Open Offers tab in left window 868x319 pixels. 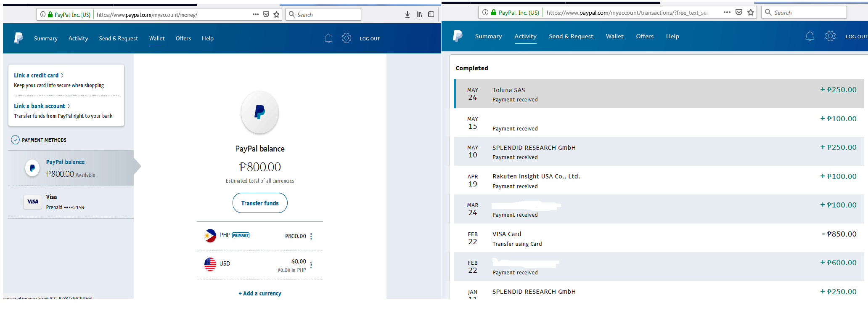[x=183, y=38]
